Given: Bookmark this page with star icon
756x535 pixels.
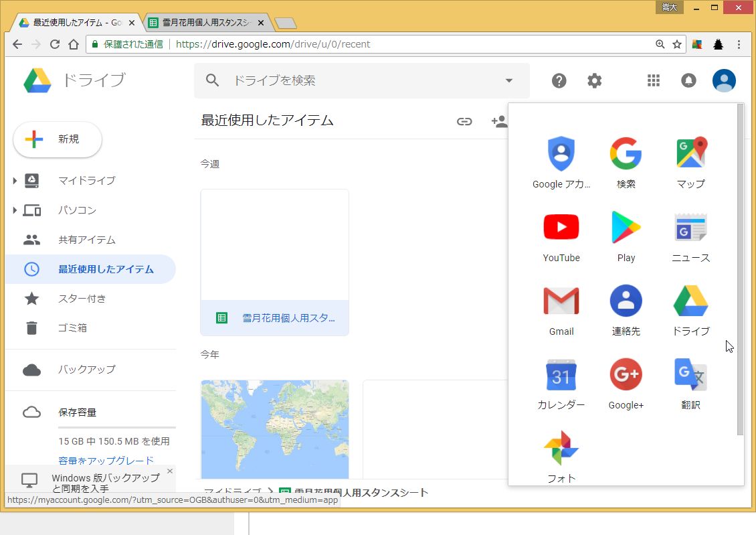Looking at the screenshot, I should [677, 44].
